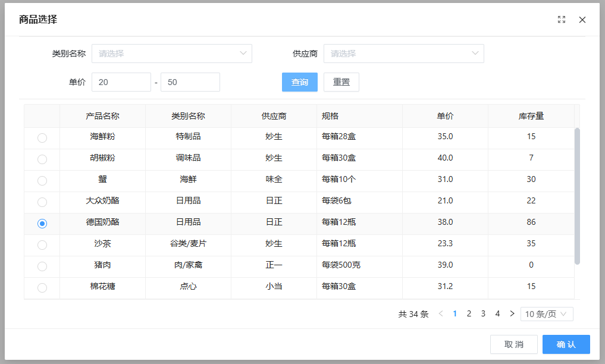Close the 商品选择 dialog with X icon
This screenshot has height=364, width=605.
coord(582,20)
